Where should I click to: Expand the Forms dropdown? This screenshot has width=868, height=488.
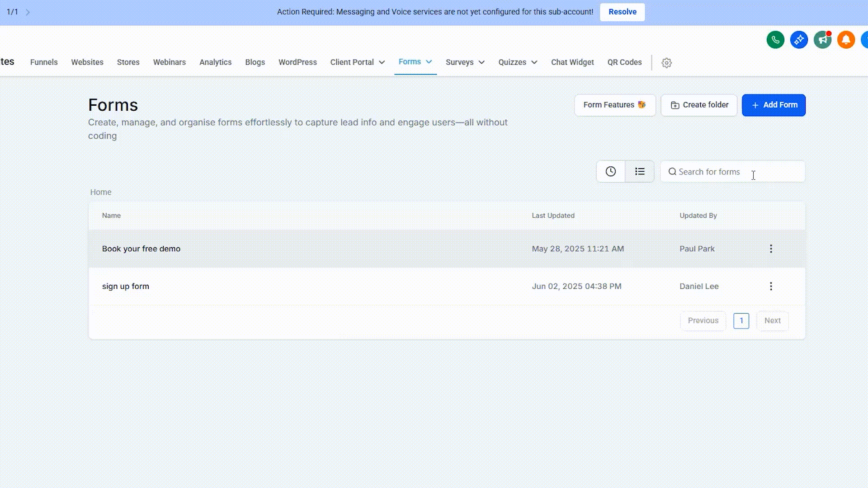click(415, 62)
